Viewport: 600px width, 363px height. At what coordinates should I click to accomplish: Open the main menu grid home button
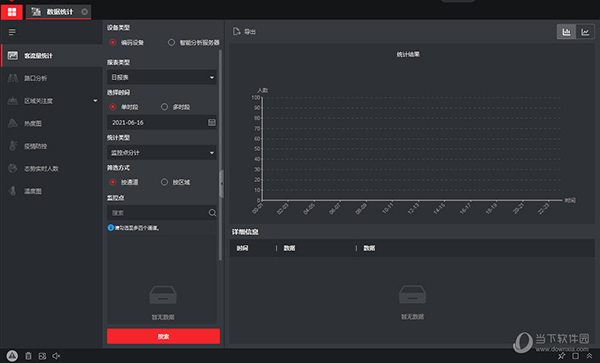pos(12,12)
